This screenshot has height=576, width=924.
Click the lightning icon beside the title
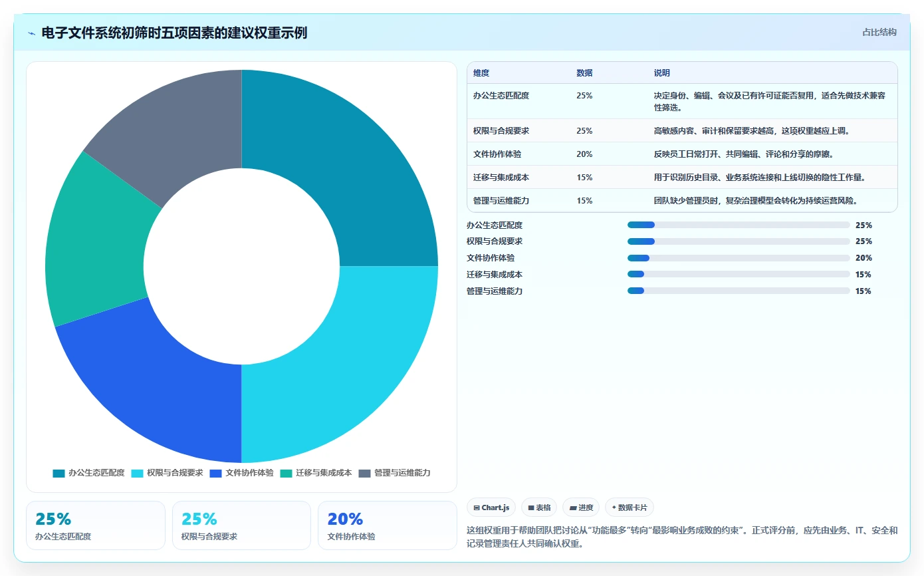point(32,33)
